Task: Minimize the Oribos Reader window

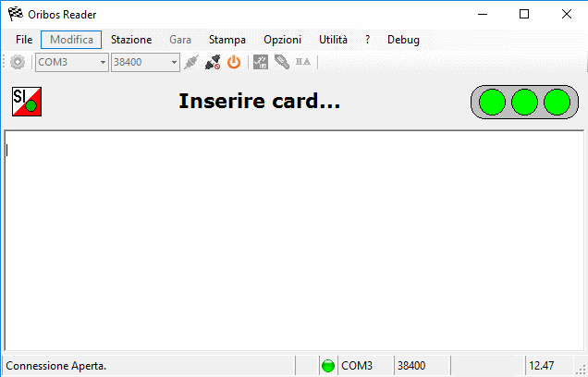Action: point(483,14)
